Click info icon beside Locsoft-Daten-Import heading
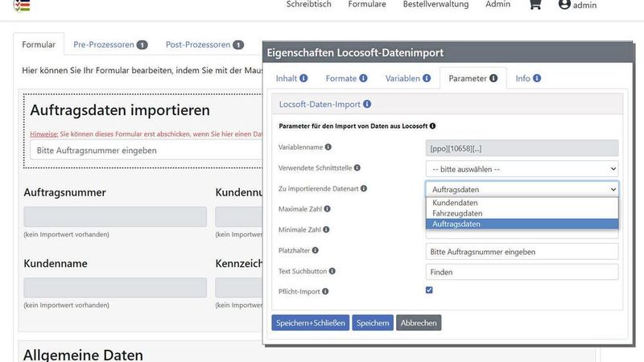Image resolution: width=644 pixels, height=362 pixels. (x=367, y=105)
